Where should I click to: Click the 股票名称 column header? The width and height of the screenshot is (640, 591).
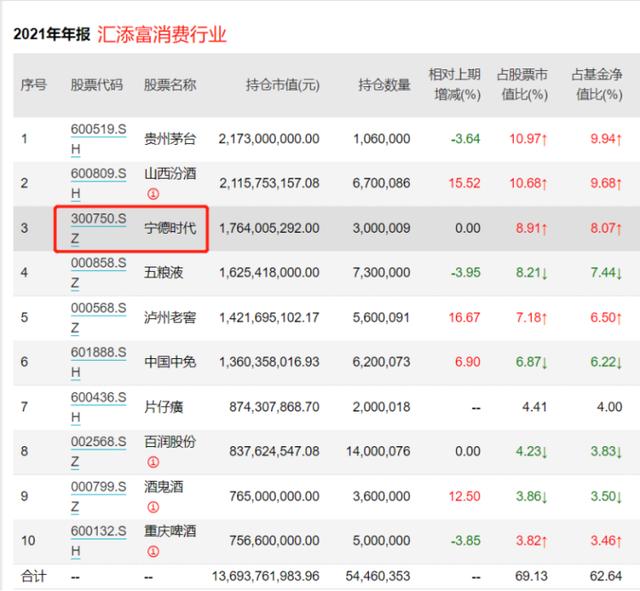[170, 85]
